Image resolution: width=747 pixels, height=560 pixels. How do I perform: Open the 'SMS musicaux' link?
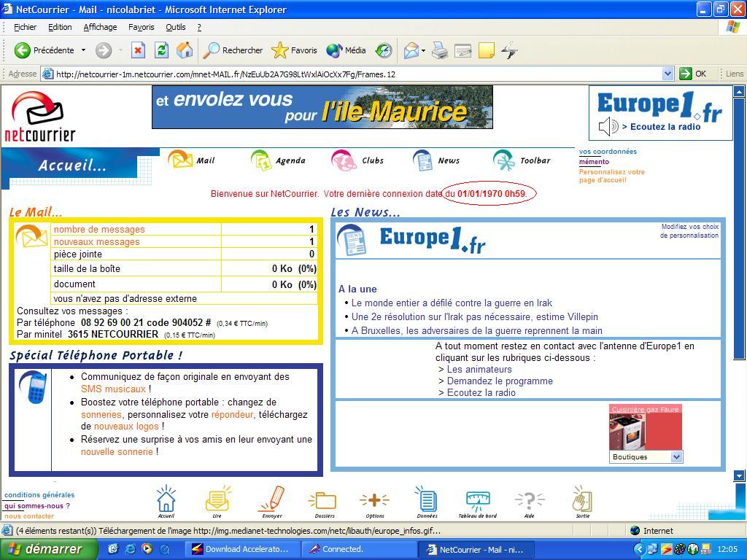click(113, 389)
